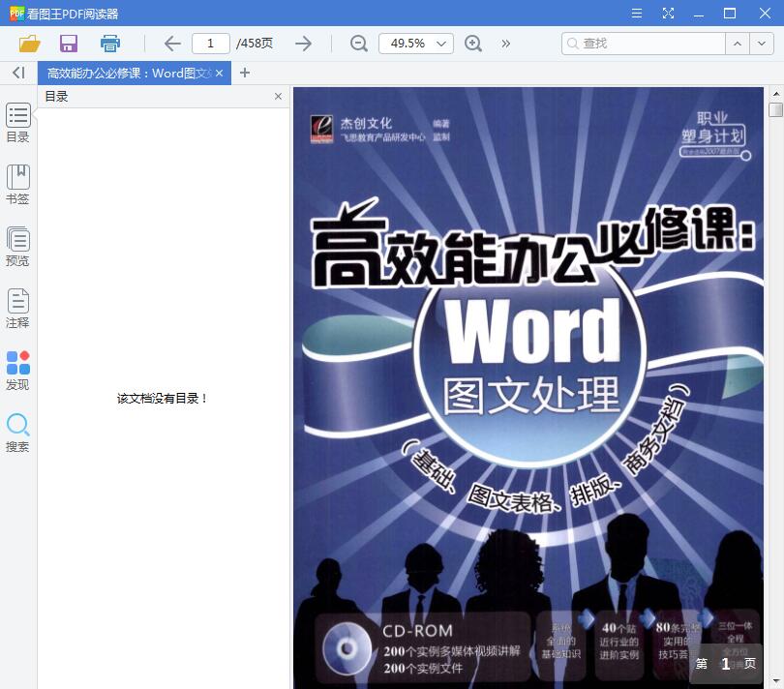Screen dimensions: 784x689
Task: Open a file with the folder icon
Action: point(29,44)
